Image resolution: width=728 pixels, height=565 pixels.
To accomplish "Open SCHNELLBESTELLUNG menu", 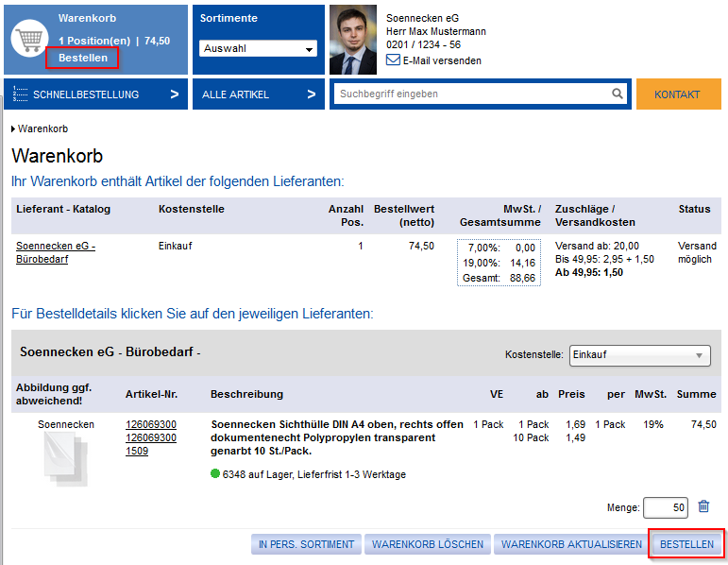I will pyautogui.click(x=95, y=94).
